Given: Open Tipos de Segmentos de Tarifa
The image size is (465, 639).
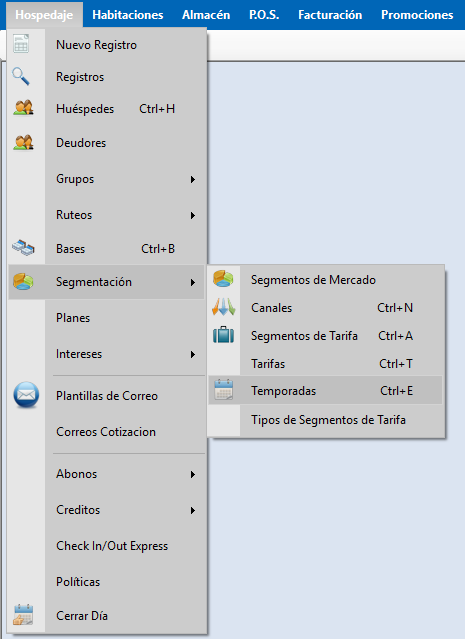Looking at the screenshot, I should tap(326, 420).
